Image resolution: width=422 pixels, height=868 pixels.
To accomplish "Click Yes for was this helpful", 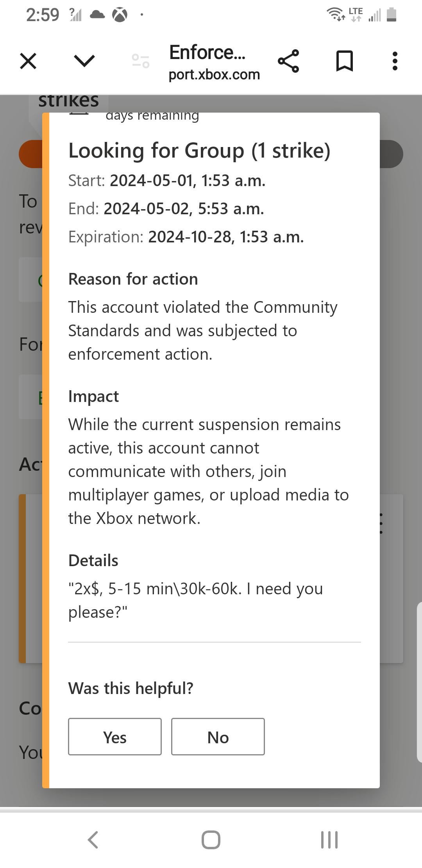I will pos(114,737).
